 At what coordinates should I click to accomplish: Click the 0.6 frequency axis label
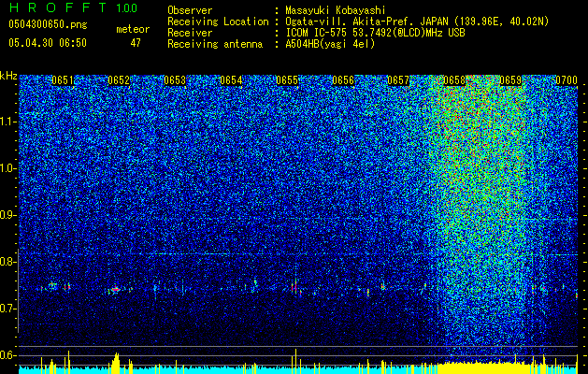coord(7,355)
